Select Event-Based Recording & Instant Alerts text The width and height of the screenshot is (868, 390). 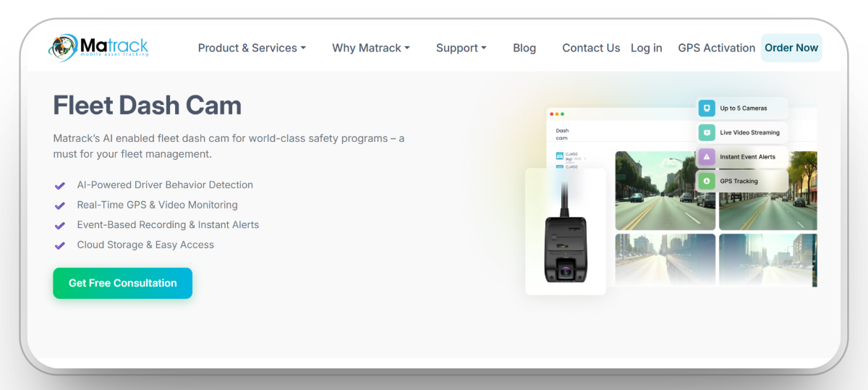pos(168,224)
